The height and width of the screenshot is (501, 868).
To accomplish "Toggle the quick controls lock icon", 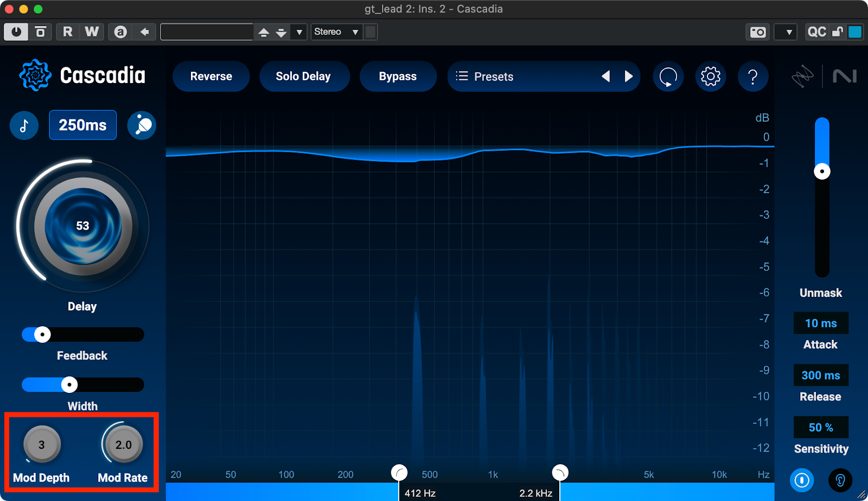I will tap(838, 32).
